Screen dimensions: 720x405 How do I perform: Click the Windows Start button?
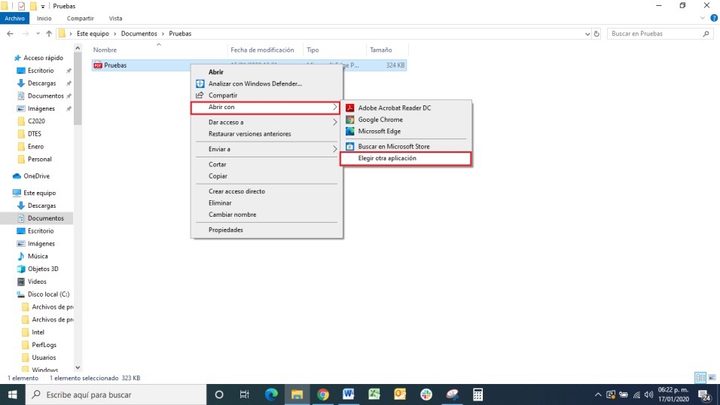pyautogui.click(x=12, y=395)
